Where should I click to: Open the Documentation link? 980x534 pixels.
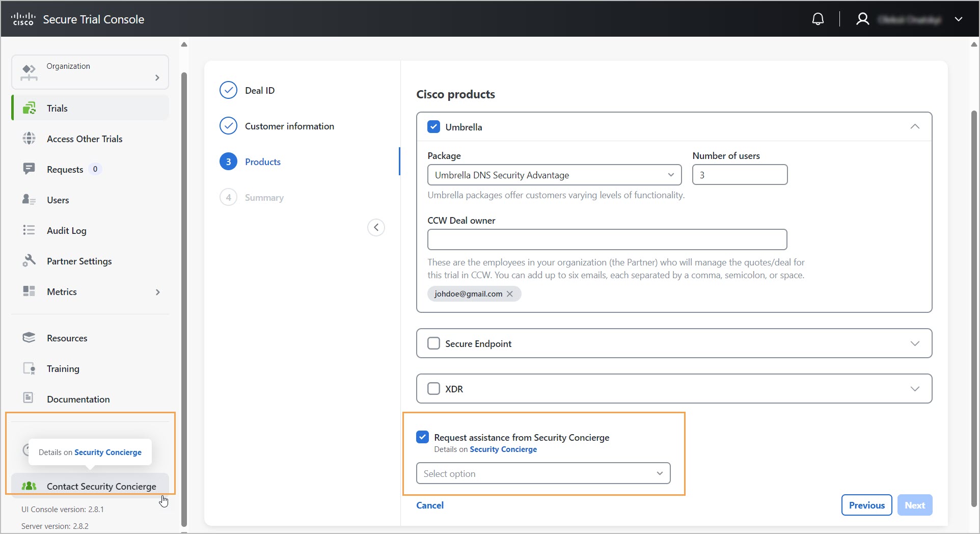tap(78, 399)
